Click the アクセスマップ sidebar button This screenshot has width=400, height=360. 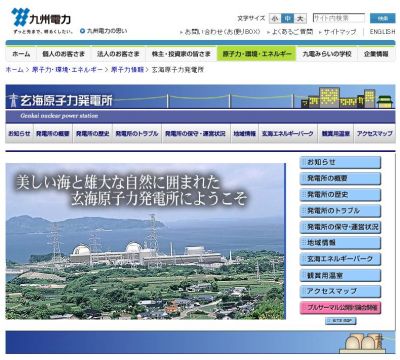coord(340,291)
